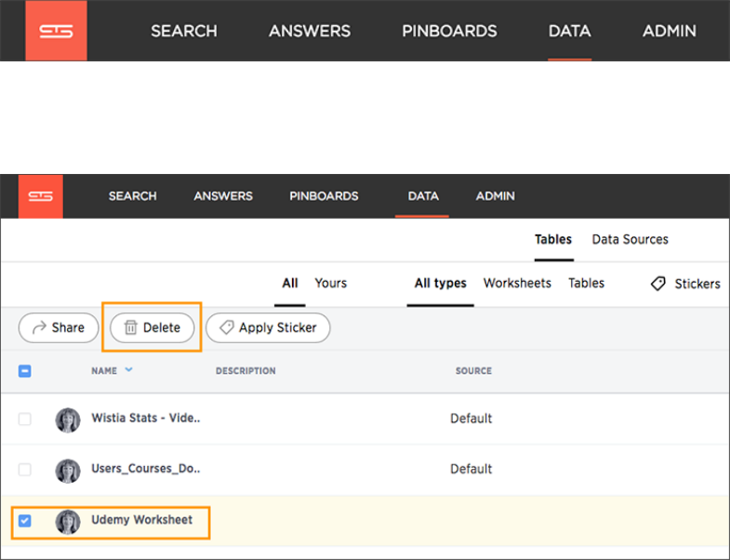Click the Apply Sticker button
Image resolution: width=730 pixels, height=560 pixels.
(x=268, y=327)
